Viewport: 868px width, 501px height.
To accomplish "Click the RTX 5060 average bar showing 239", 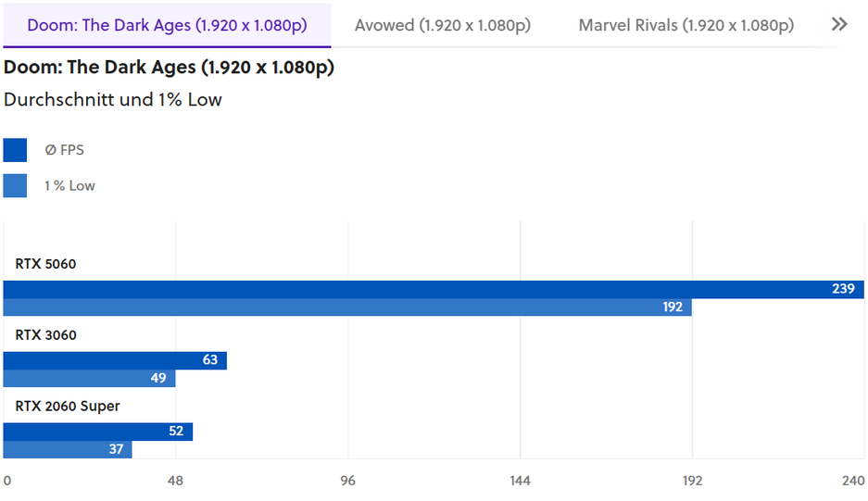I will (x=434, y=289).
